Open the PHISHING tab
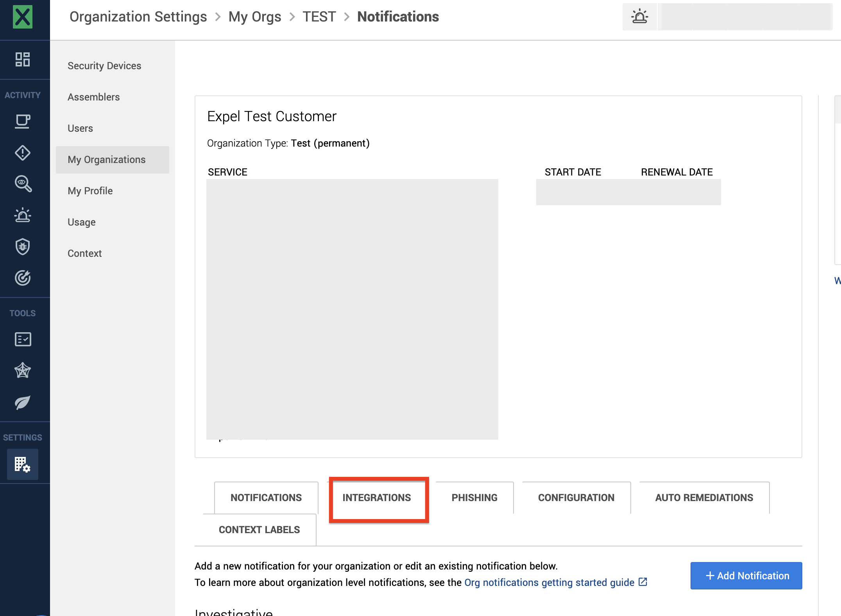 click(474, 498)
